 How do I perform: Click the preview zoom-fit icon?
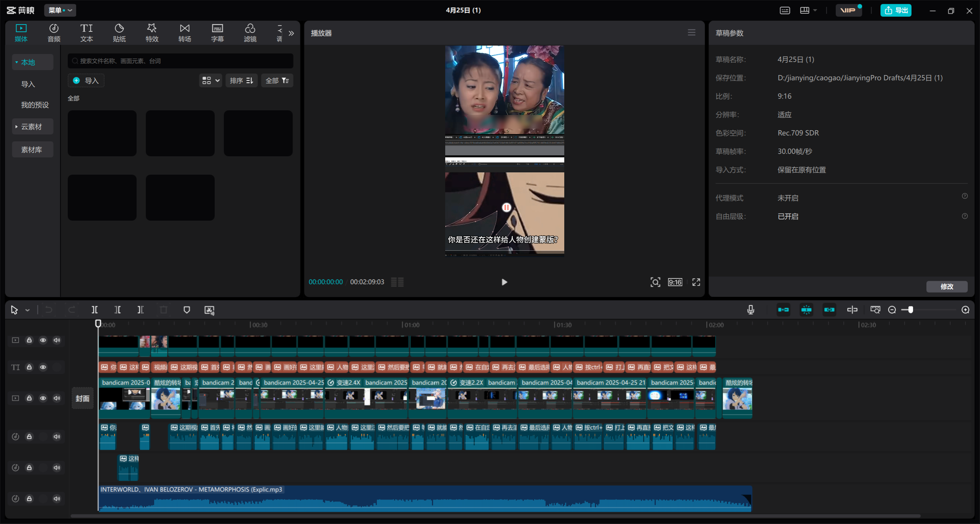655,282
